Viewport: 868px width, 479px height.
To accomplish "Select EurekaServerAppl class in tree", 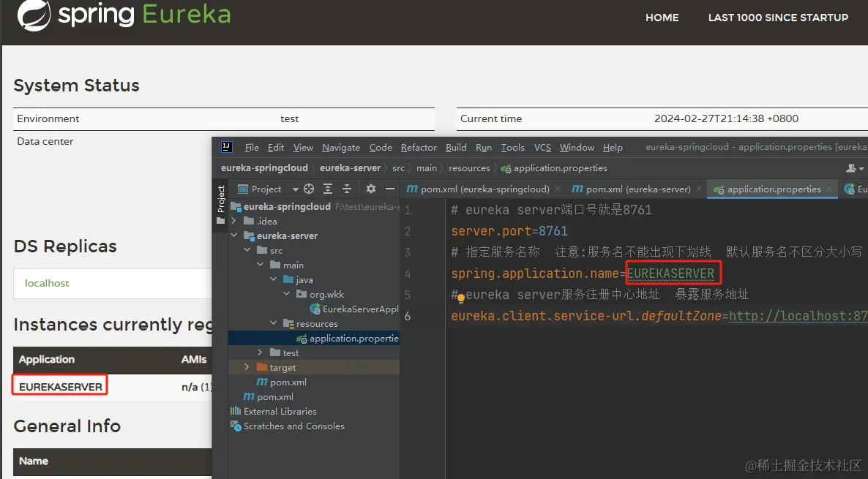I will pos(354,309).
